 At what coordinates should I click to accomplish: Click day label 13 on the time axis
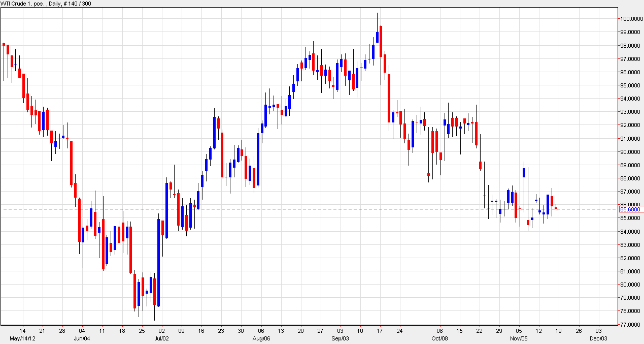coord(281,330)
